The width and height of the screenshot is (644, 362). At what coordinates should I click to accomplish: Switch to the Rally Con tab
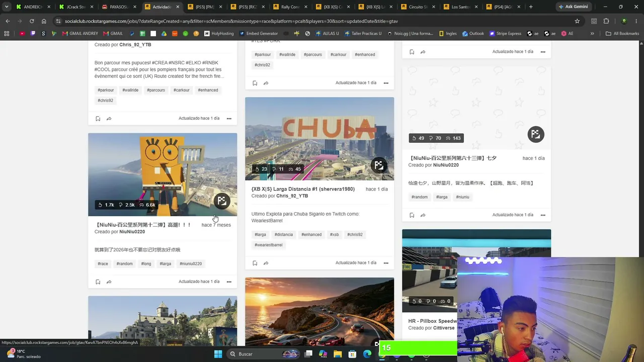pos(291,7)
